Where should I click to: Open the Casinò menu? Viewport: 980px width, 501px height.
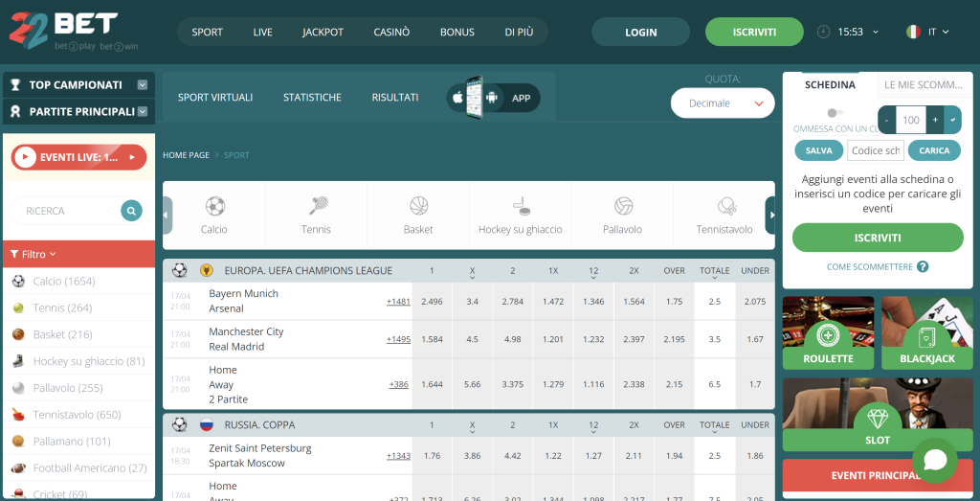[391, 32]
